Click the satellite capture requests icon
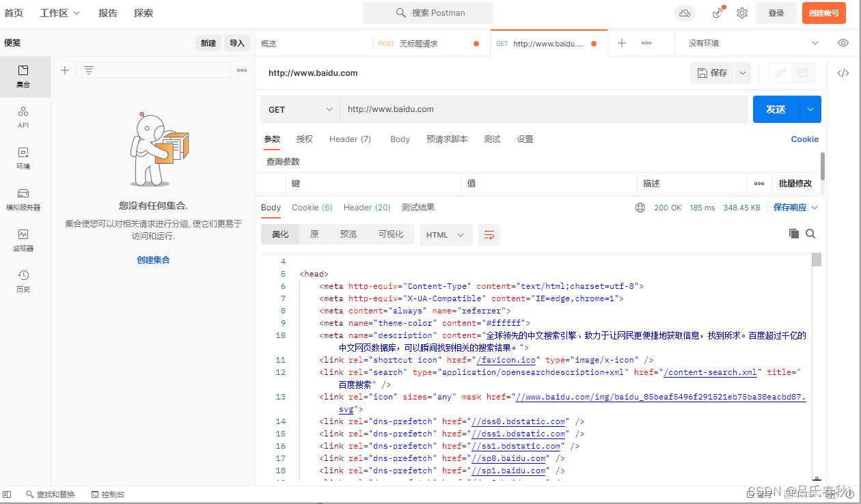Image resolution: width=861 pixels, height=504 pixels. coord(718,13)
